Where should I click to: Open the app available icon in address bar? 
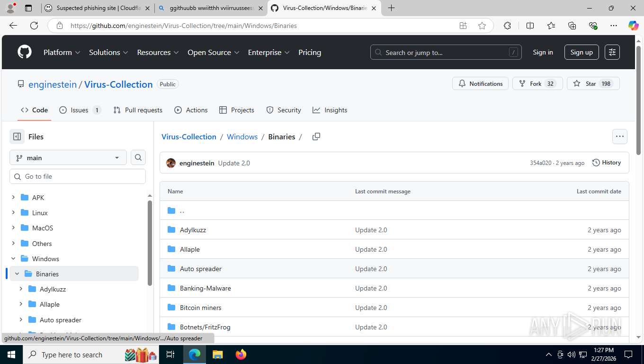pos(463,26)
